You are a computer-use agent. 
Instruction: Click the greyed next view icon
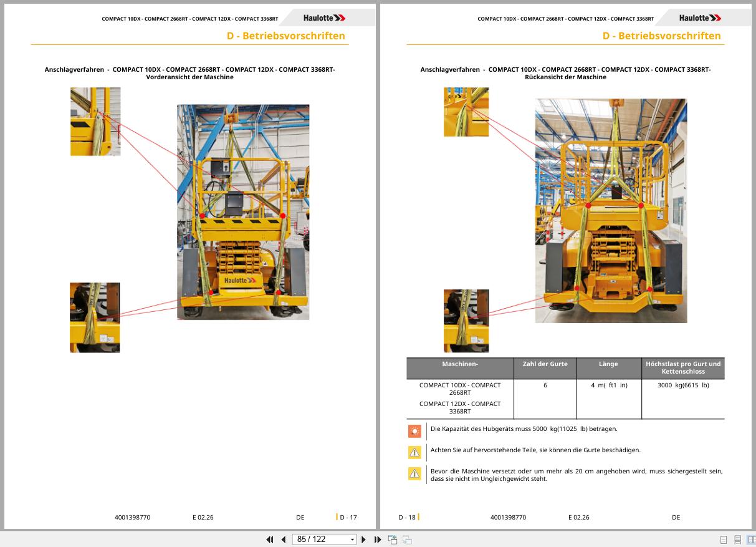pos(407,540)
